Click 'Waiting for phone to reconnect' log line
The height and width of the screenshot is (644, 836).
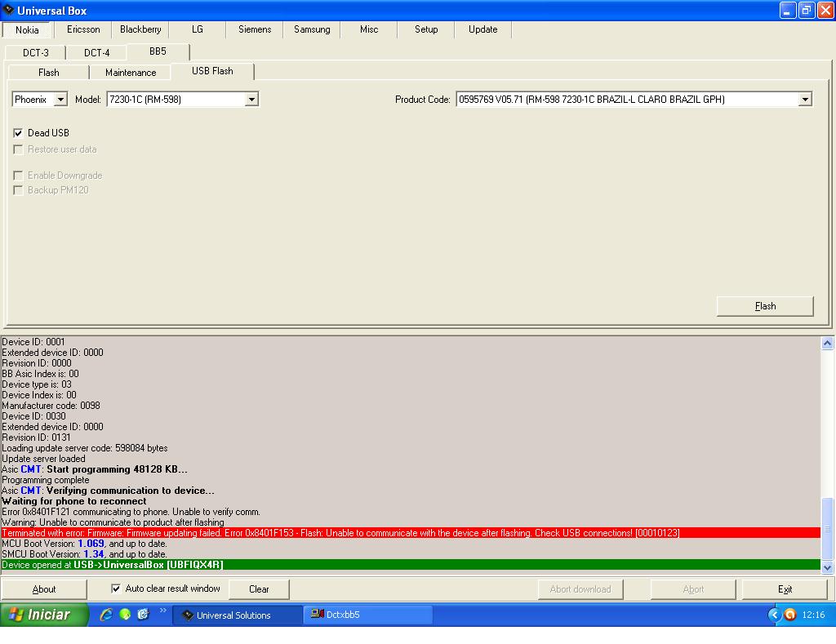(74, 501)
